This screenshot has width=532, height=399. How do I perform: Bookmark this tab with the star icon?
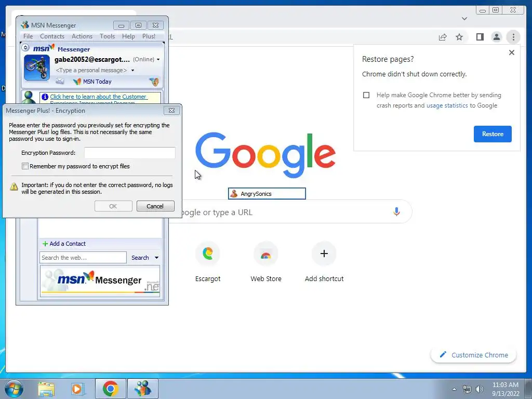[x=459, y=37]
